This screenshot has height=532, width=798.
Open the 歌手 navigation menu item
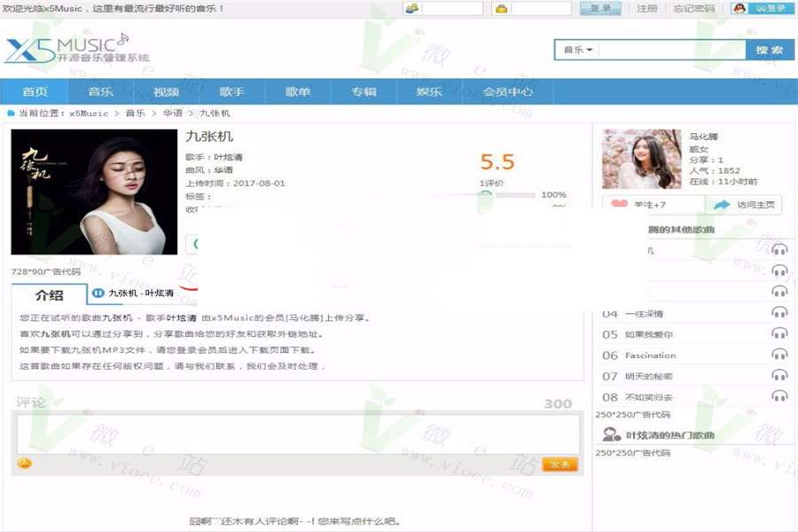[232, 91]
